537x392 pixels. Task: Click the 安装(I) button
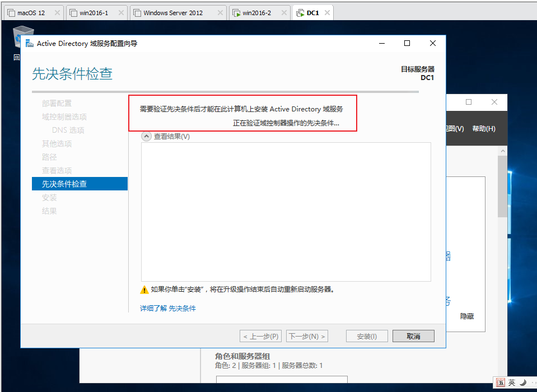coord(367,336)
